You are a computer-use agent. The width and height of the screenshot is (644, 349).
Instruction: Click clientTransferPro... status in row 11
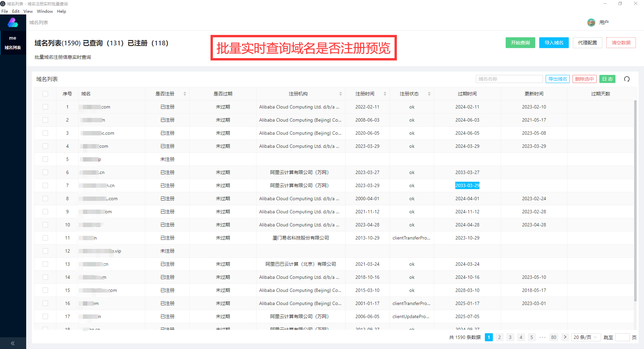[411, 238]
